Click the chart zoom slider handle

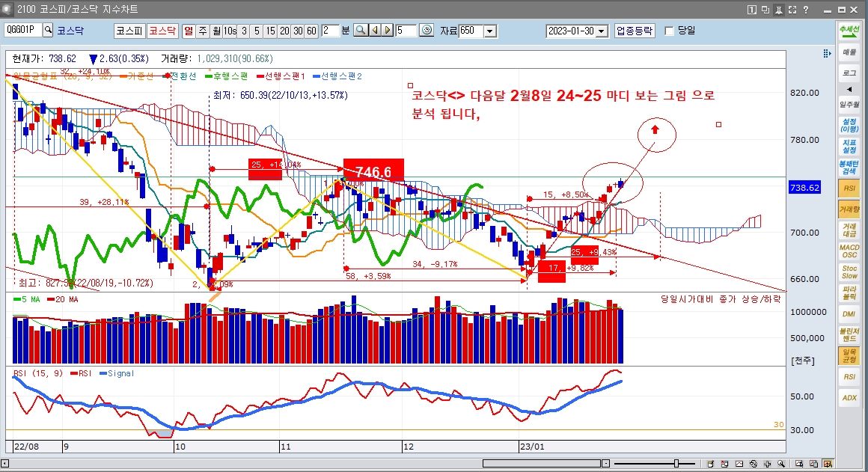(x=676, y=463)
